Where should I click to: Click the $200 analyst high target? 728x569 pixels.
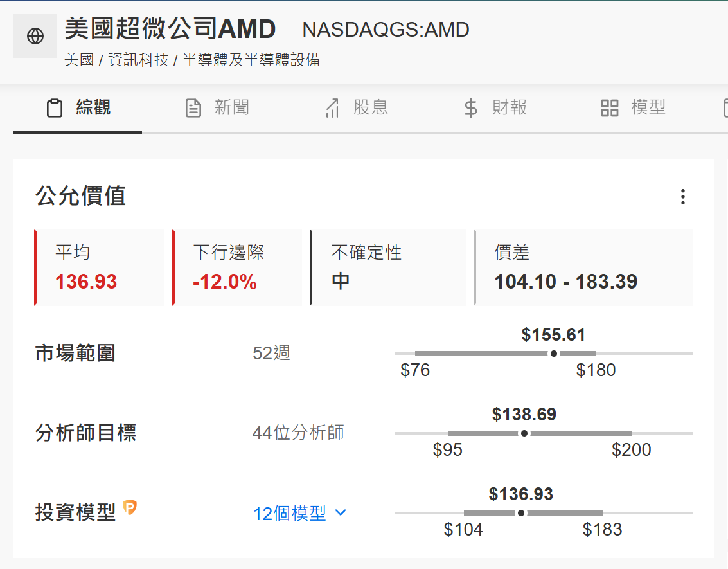click(x=632, y=449)
